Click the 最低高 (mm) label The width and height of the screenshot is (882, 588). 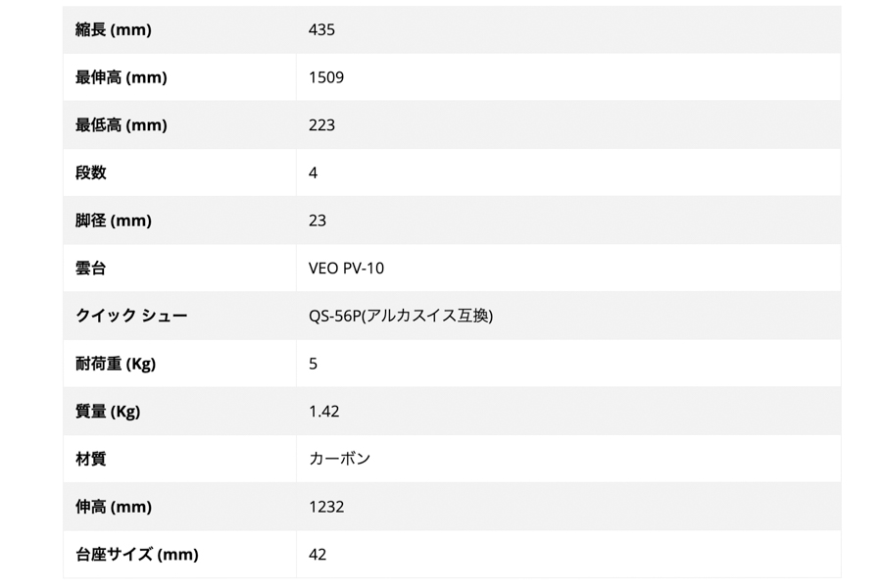[x=122, y=125]
